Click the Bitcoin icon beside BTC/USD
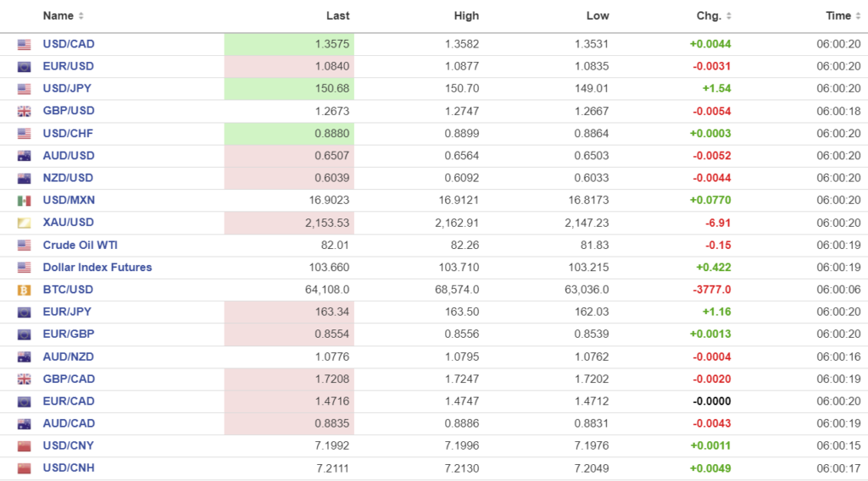 click(24, 290)
